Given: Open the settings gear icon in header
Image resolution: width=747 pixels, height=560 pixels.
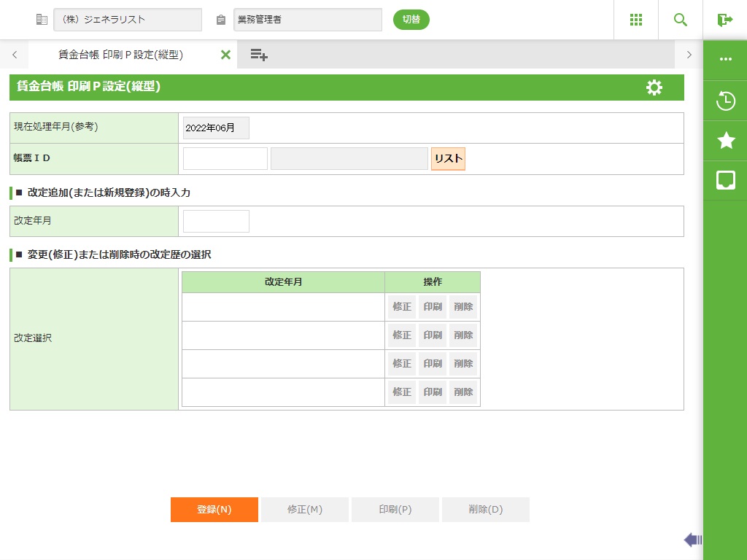Looking at the screenshot, I should [x=654, y=87].
